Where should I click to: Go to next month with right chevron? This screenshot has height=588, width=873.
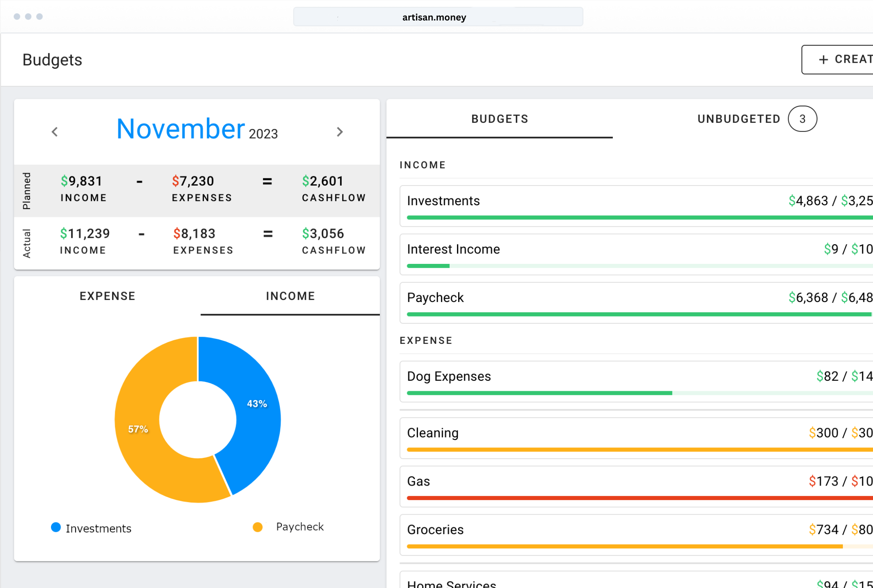[340, 132]
